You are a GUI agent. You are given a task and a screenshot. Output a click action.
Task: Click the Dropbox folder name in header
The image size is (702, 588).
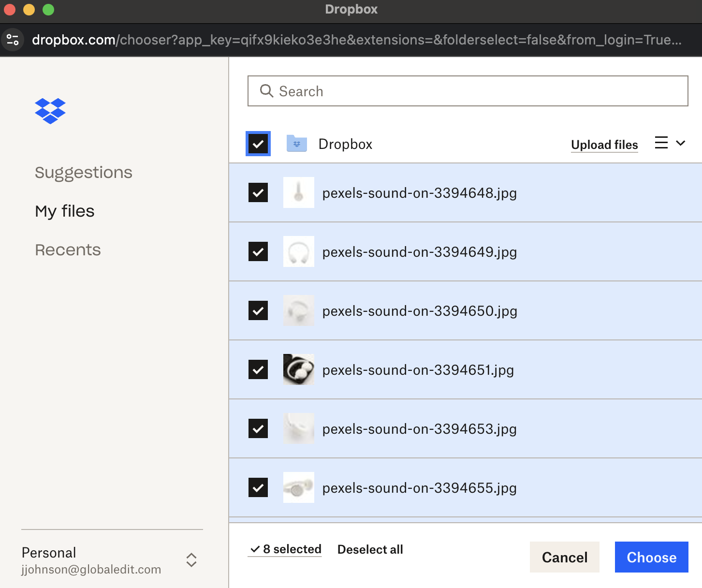coord(345,144)
